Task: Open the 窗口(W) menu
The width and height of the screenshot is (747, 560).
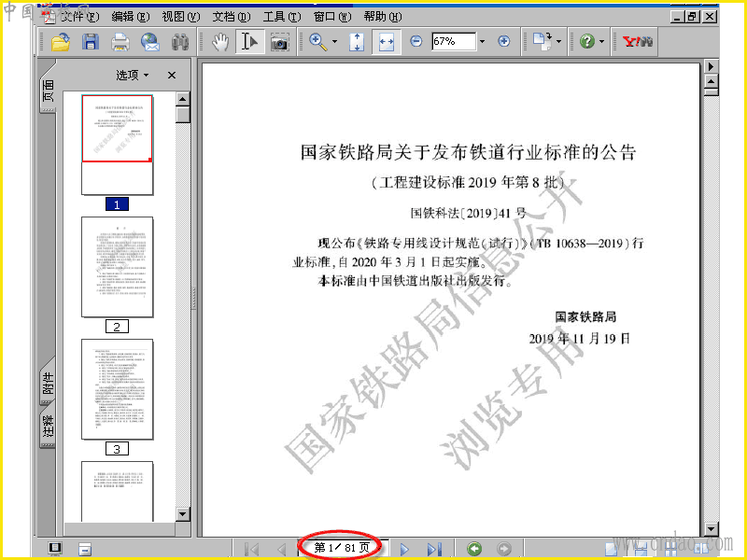Action: 332,17
